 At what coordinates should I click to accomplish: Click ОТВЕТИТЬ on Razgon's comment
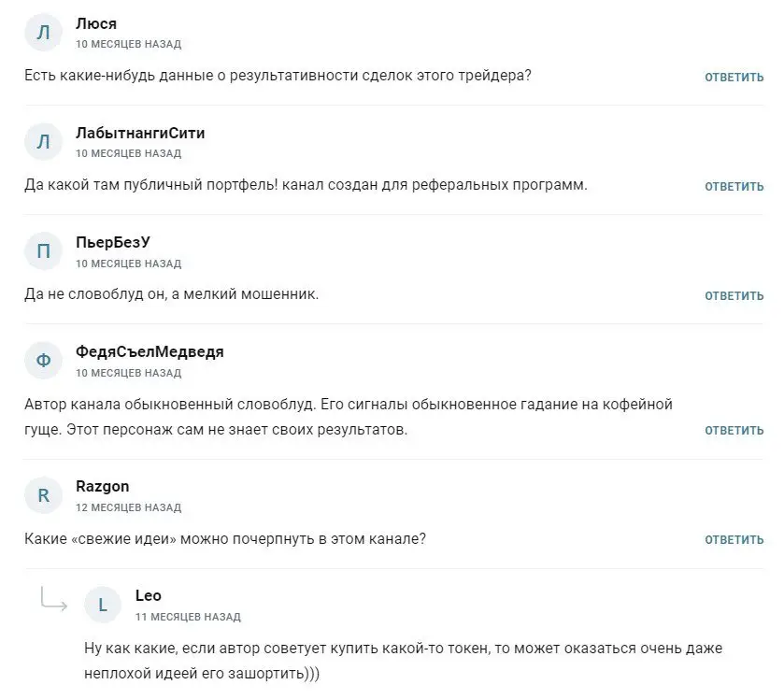(734, 540)
